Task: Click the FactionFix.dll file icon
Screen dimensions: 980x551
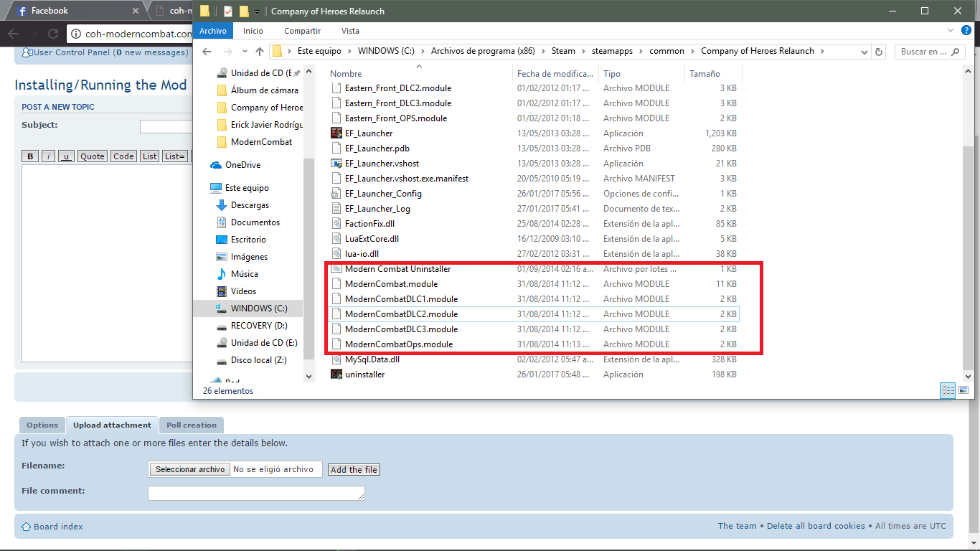Action: (x=336, y=224)
